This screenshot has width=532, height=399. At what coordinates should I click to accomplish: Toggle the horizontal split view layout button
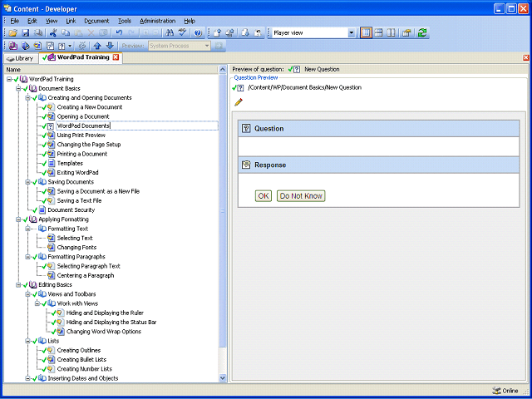tap(379, 33)
